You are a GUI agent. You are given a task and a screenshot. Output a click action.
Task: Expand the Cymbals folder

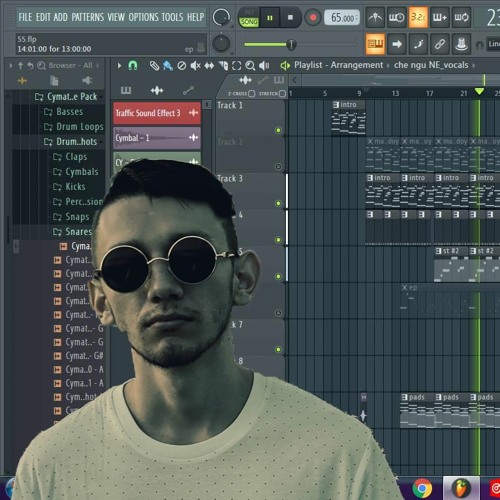coord(76,172)
